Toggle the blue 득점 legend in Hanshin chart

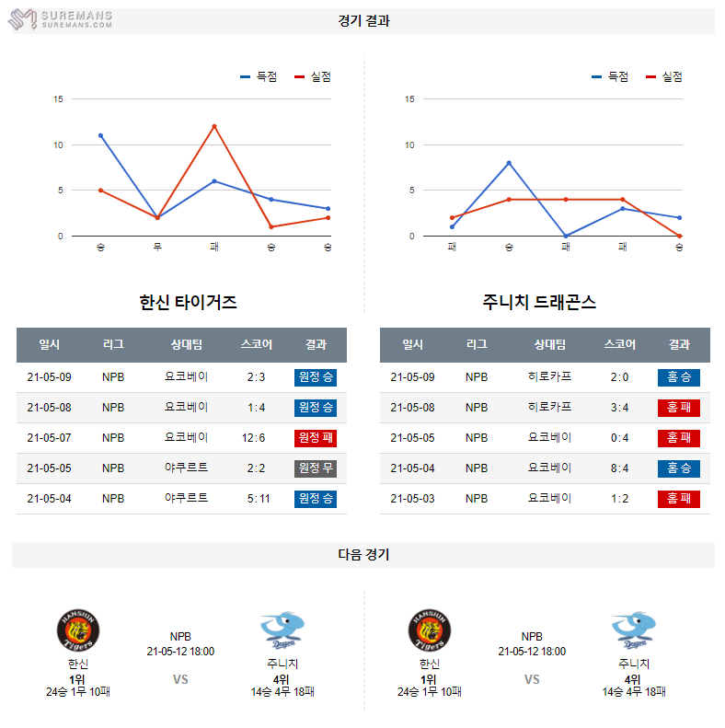(x=259, y=77)
